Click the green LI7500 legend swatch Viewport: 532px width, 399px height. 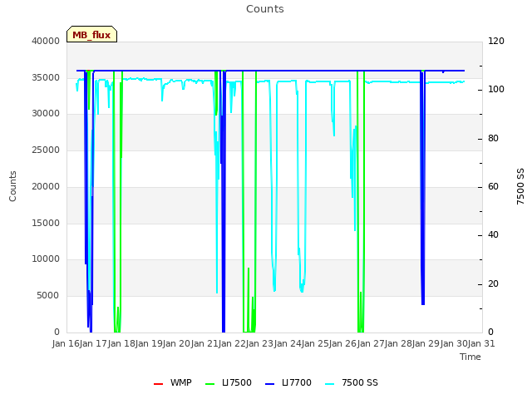click(210, 384)
